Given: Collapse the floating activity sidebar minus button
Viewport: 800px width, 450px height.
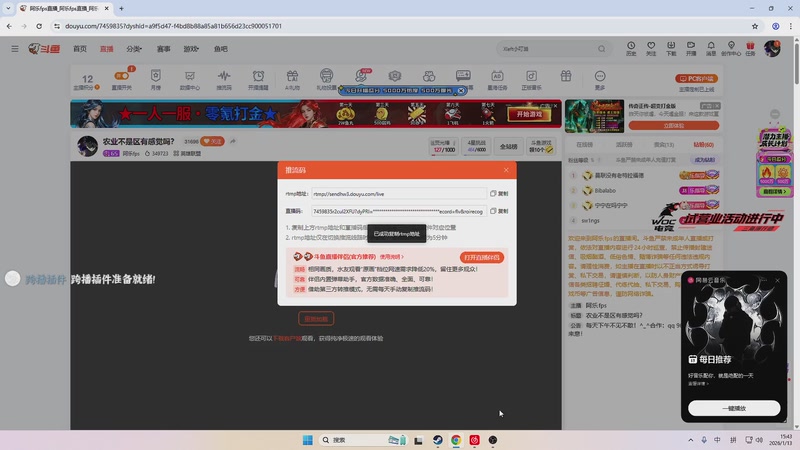Looking at the screenshot, I should pyautogui.click(x=775, y=114).
